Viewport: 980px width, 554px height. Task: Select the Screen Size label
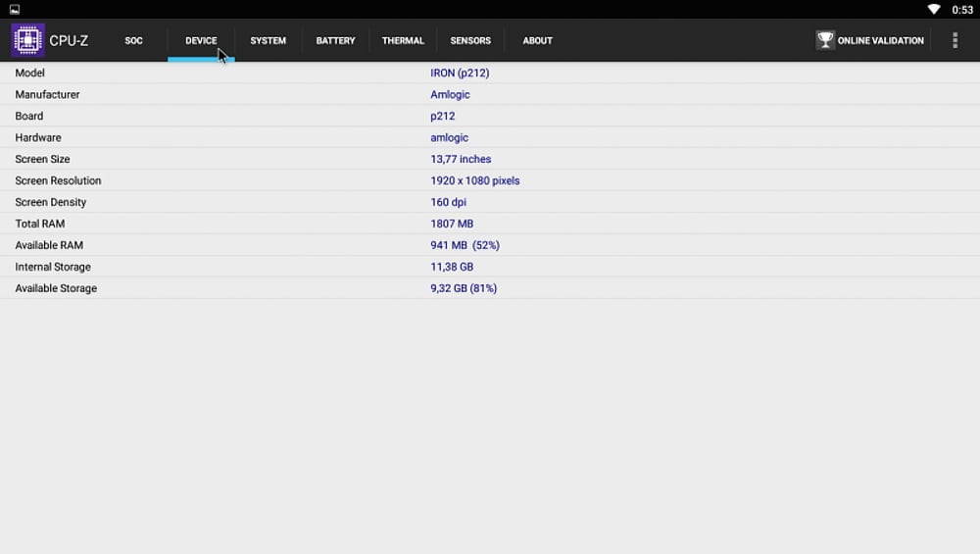pyautogui.click(x=42, y=159)
